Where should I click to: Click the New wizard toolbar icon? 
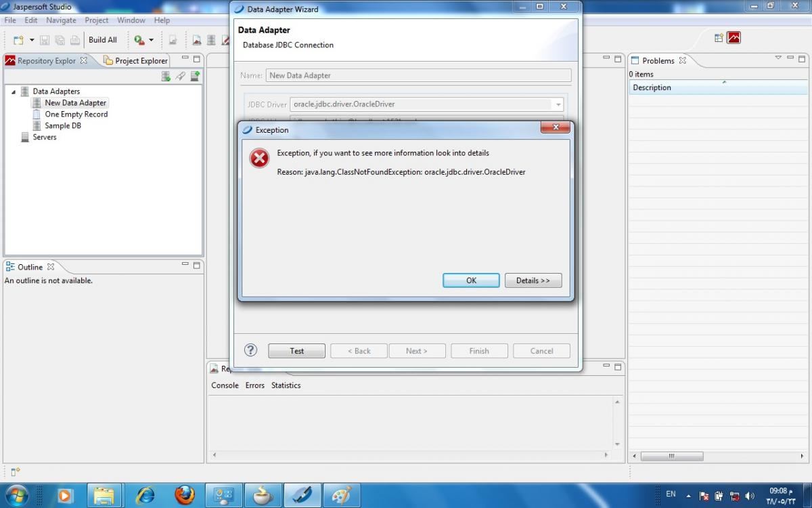(x=18, y=40)
